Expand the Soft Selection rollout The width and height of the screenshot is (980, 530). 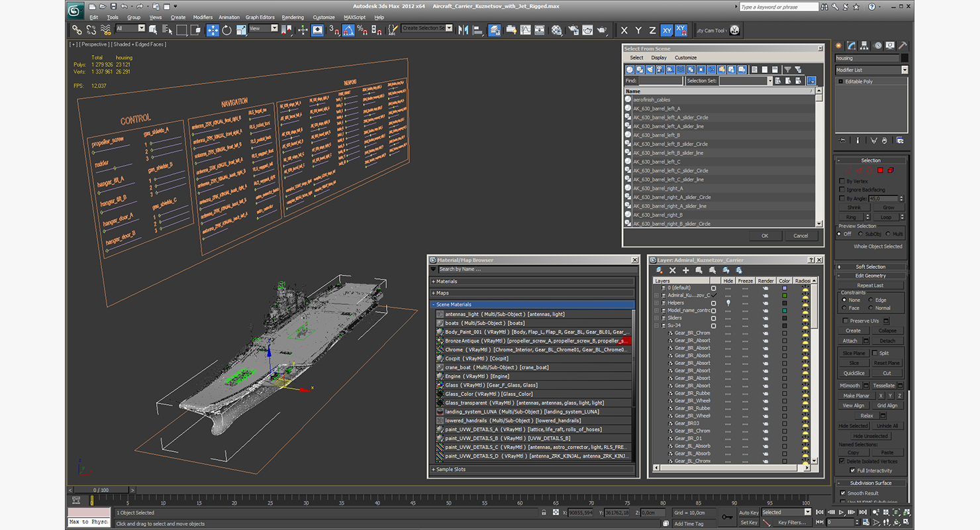[x=871, y=266]
